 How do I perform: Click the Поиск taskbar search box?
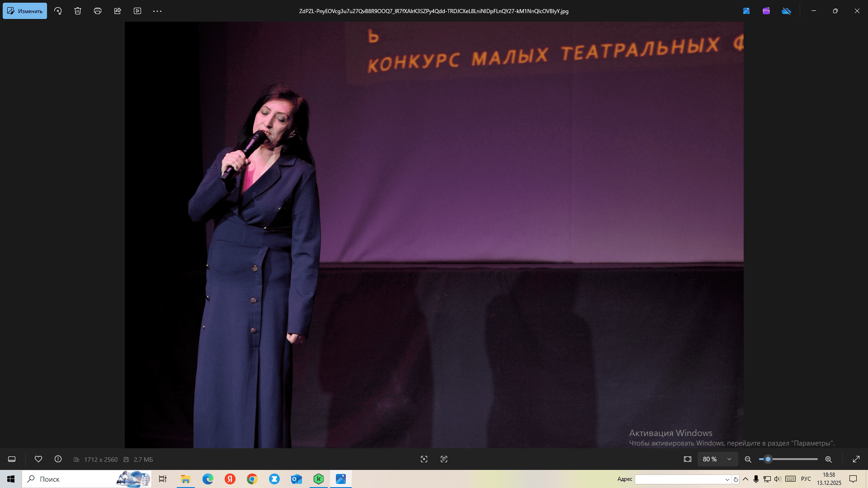point(68,479)
